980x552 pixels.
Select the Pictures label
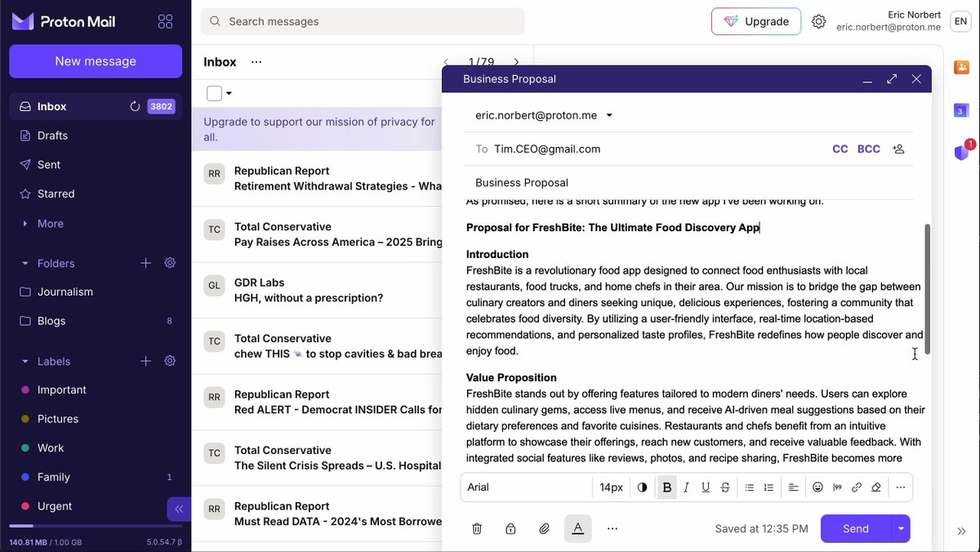pyautogui.click(x=96, y=419)
